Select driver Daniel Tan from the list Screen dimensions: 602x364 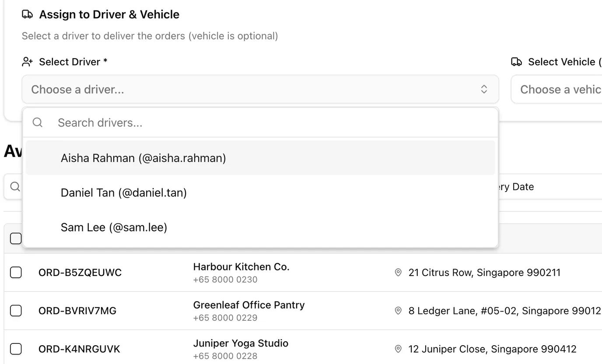point(260,192)
